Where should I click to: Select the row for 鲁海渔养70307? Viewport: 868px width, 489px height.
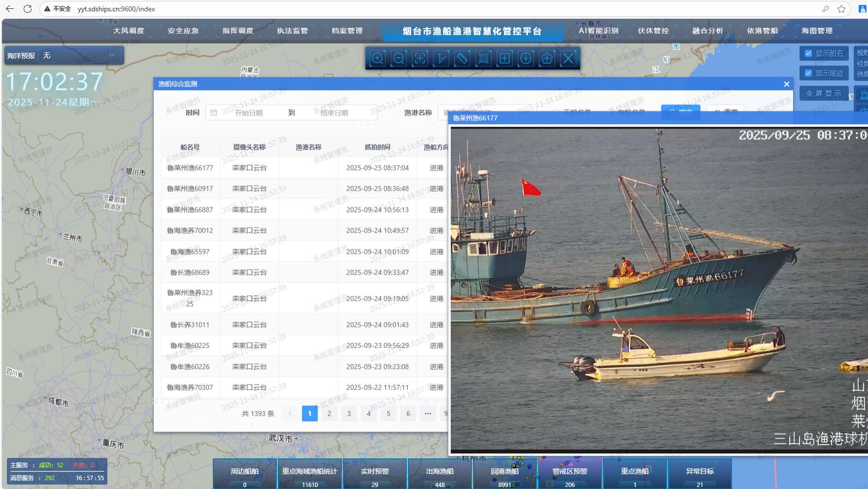pyautogui.click(x=305, y=387)
